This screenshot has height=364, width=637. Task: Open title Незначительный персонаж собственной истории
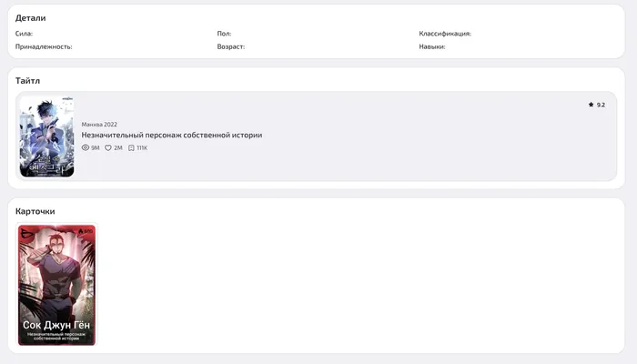click(172, 135)
